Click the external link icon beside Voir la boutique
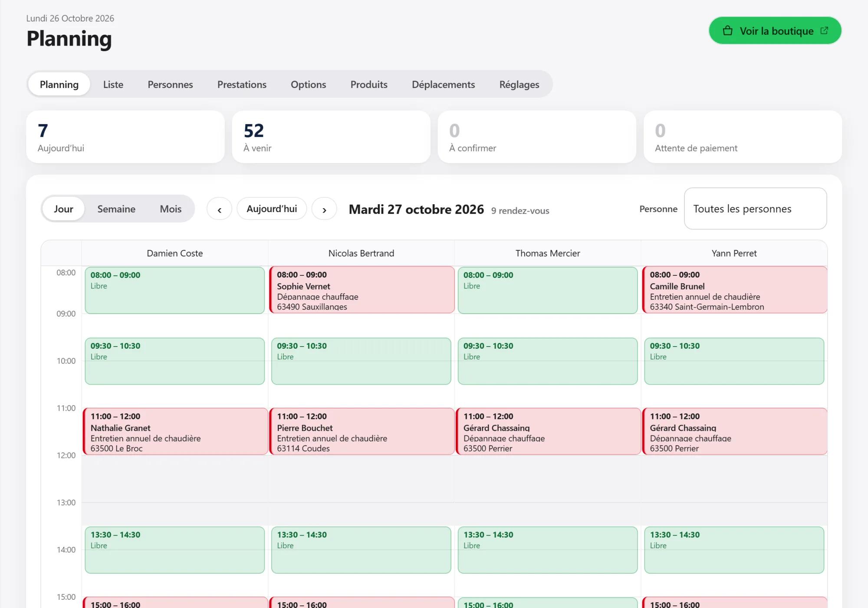Image resolution: width=868 pixels, height=608 pixels. point(824,30)
